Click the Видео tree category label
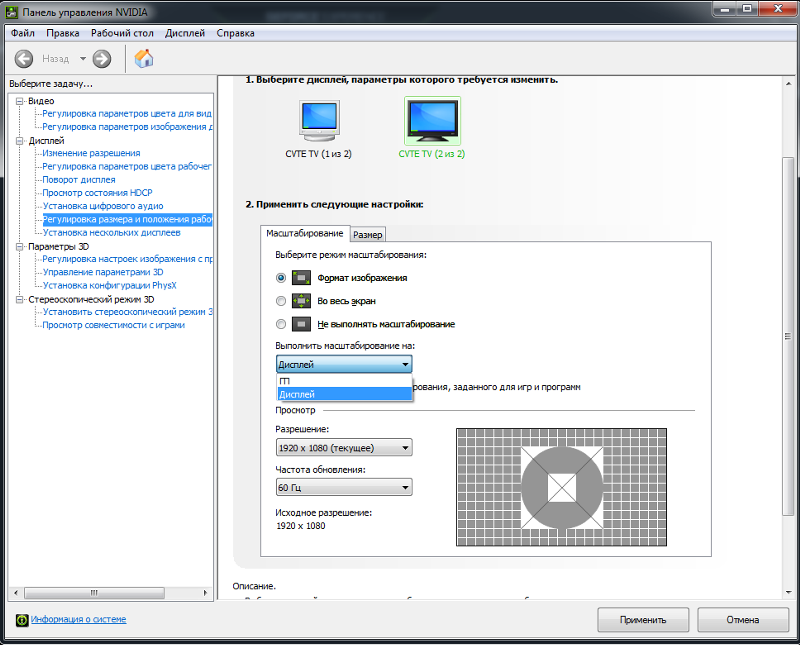 point(41,101)
